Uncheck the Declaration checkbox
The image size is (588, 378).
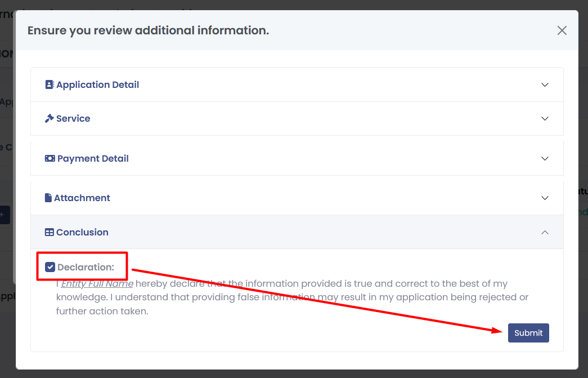pos(50,267)
